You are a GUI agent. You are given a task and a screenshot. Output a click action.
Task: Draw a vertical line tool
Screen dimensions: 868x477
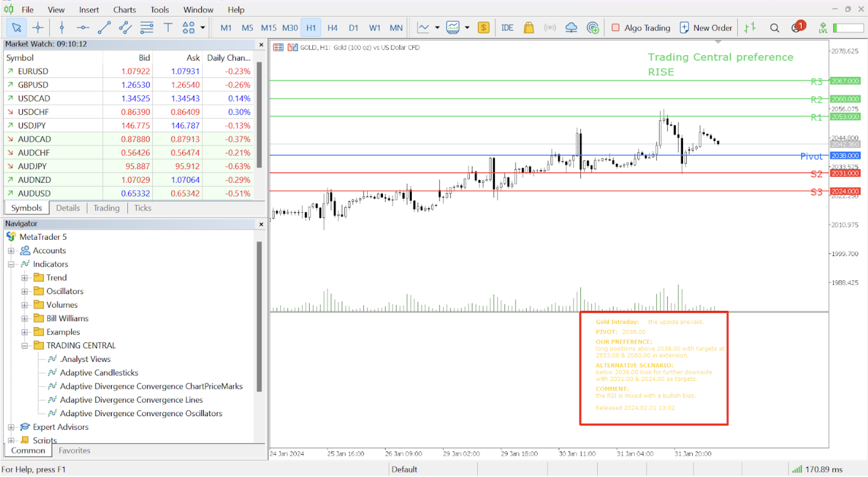point(62,28)
